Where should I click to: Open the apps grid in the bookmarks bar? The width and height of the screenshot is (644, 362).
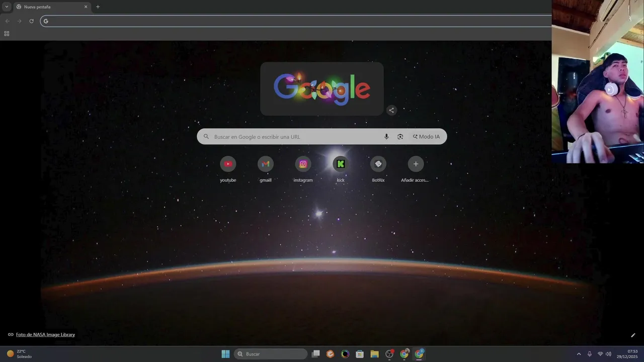click(7, 34)
